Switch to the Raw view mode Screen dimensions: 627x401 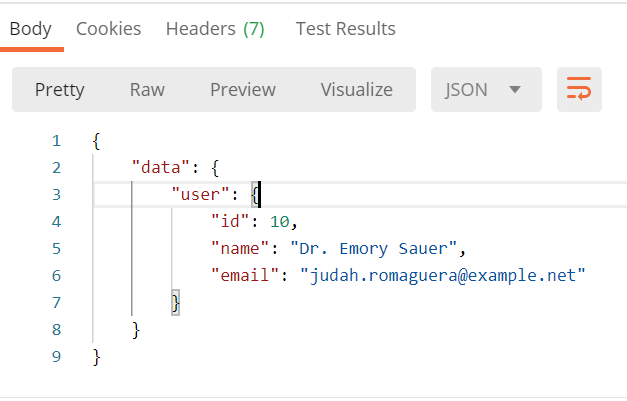coord(147,90)
